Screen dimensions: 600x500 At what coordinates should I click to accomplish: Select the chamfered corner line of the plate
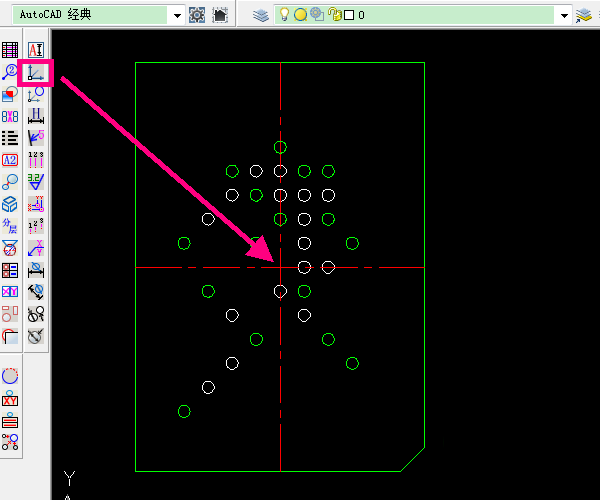pos(412,459)
